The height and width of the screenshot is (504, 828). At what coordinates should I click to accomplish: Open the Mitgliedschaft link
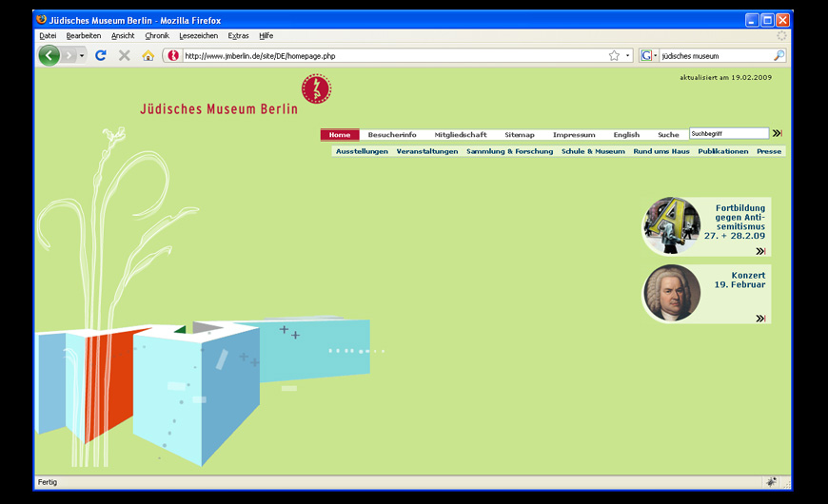click(461, 135)
